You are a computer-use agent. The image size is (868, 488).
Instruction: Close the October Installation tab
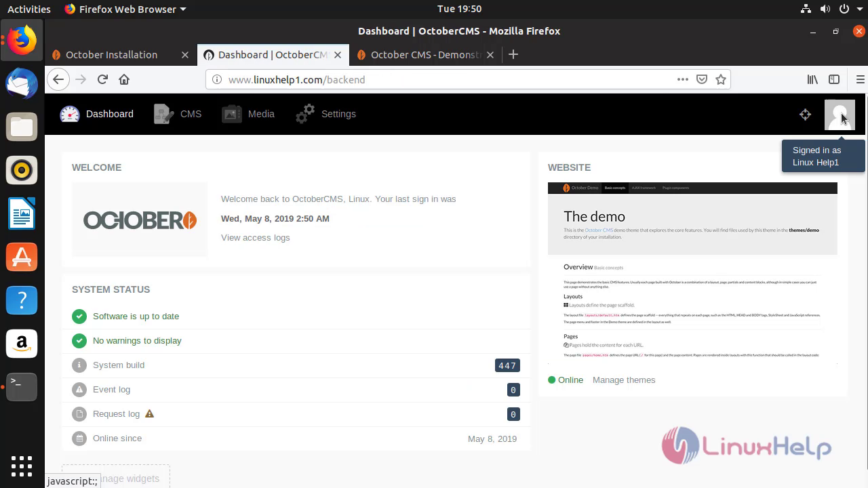click(185, 55)
